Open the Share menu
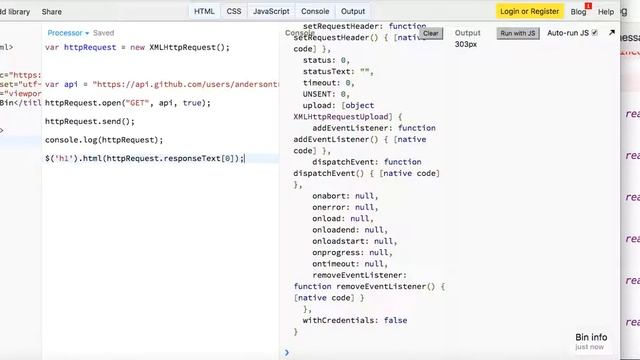This screenshot has width=640, height=360. coord(52,12)
